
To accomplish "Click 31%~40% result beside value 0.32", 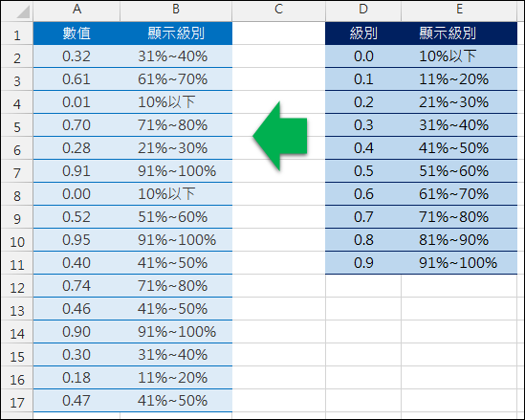I will pos(176,56).
